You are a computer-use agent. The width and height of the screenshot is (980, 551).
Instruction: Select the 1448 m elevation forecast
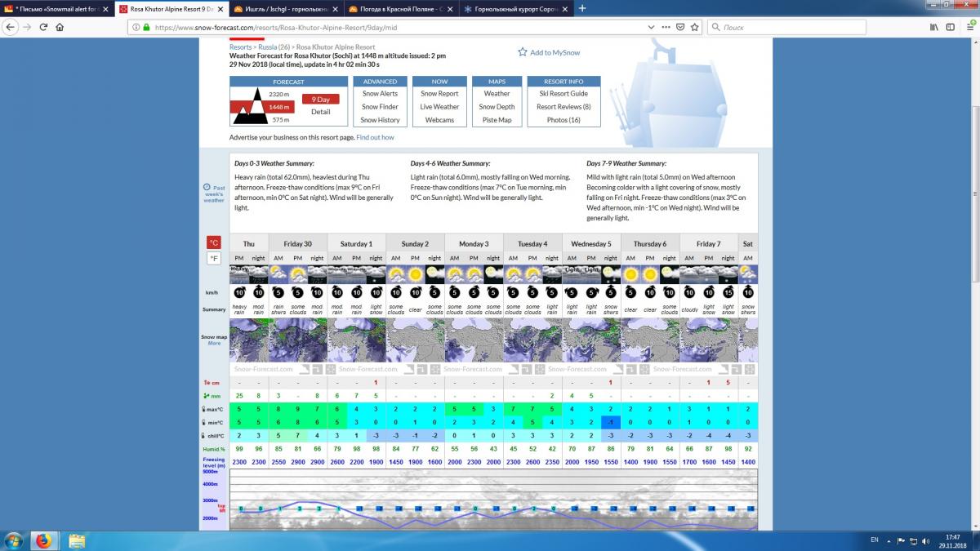click(279, 107)
